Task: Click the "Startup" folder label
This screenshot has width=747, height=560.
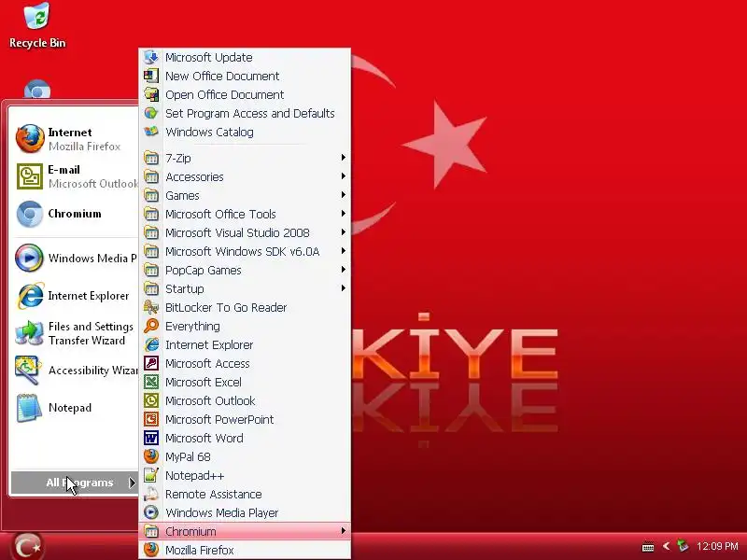Action: pos(184,288)
